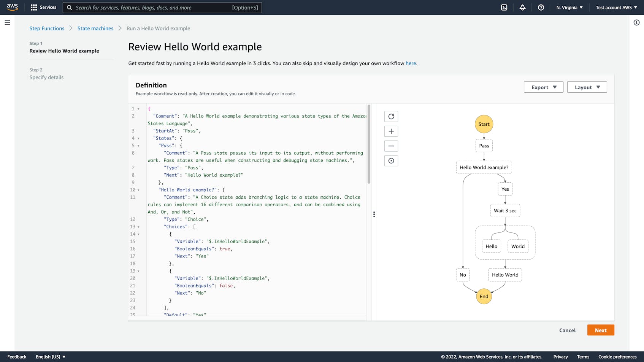
Task: Zoom out on the workflow diagram
Action: click(x=391, y=145)
